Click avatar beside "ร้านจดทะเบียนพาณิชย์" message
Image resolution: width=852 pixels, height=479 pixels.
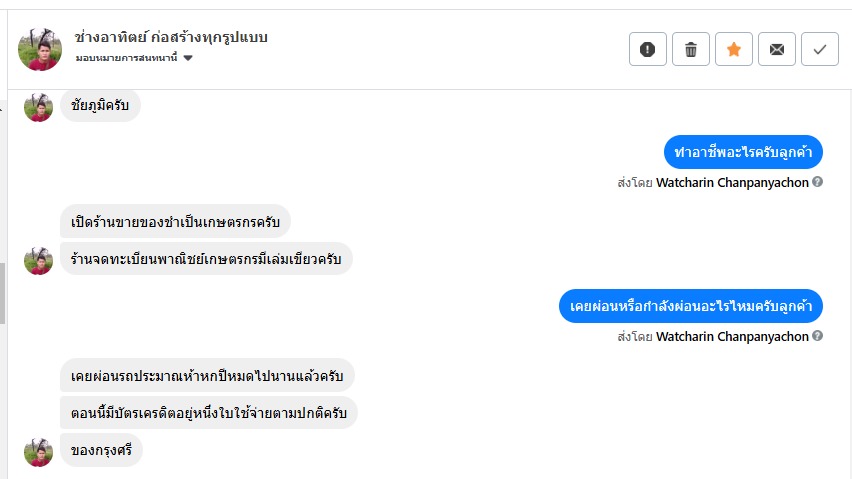[x=38, y=260]
